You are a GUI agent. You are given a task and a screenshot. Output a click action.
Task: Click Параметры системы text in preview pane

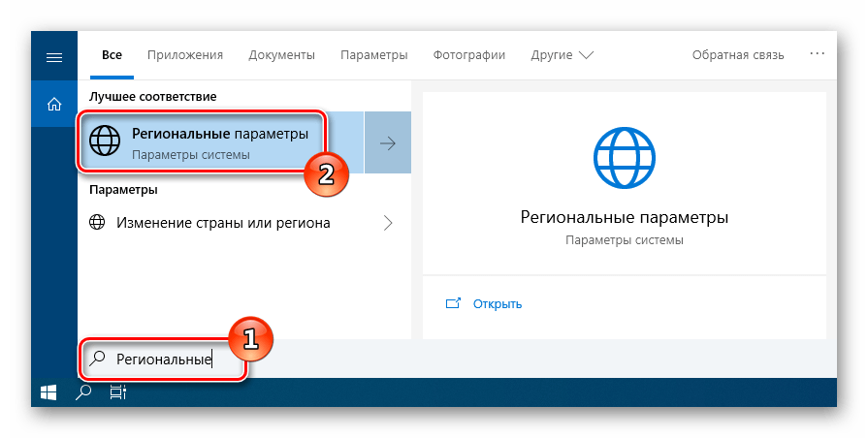tap(624, 240)
